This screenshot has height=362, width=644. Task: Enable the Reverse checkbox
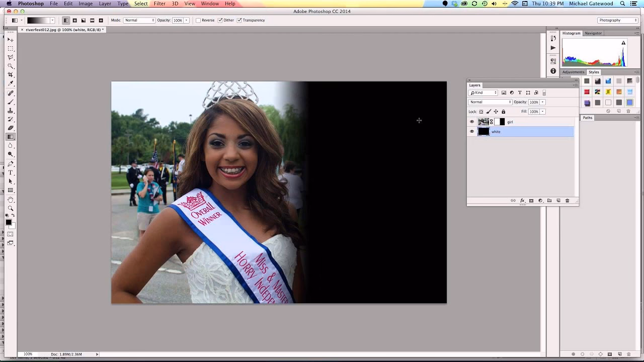[x=198, y=21]
